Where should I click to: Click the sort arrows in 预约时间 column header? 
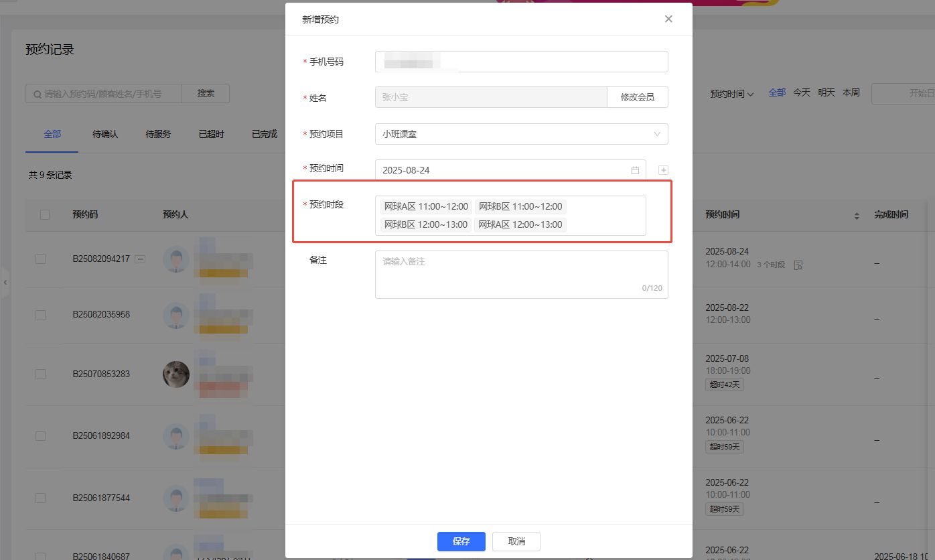point(856,216)
